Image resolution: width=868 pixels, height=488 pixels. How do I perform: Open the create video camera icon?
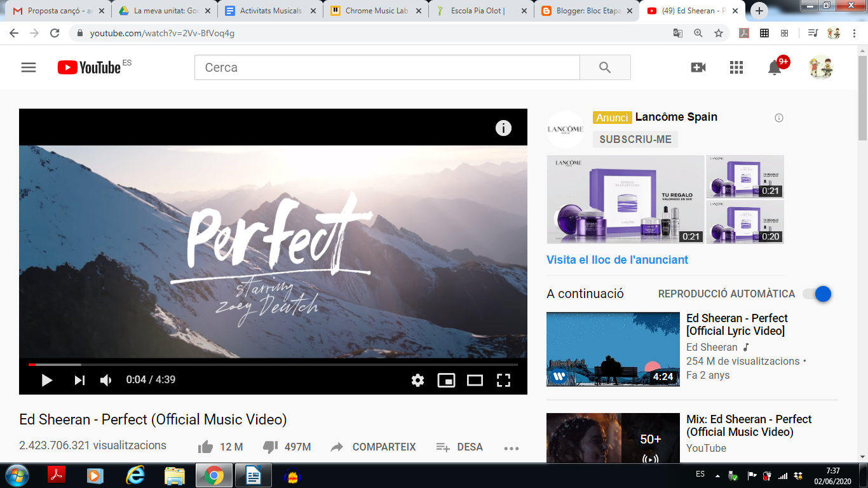click(698, 67)
